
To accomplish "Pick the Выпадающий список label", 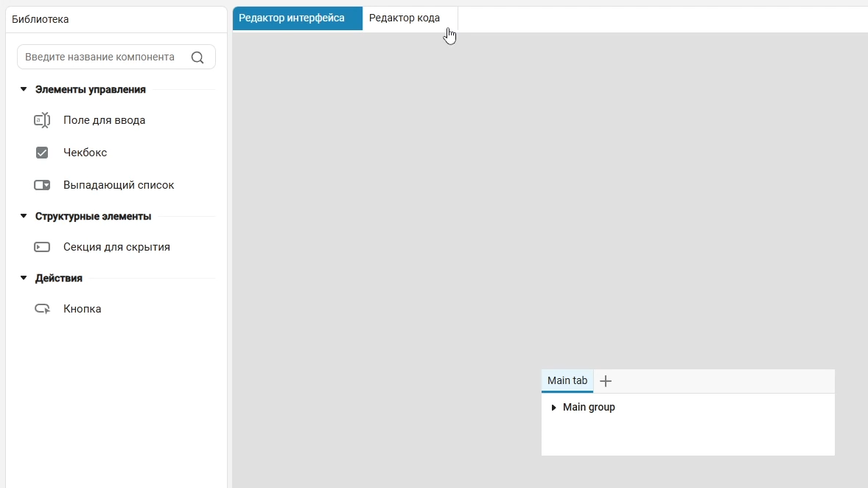I will coord(119,185).
